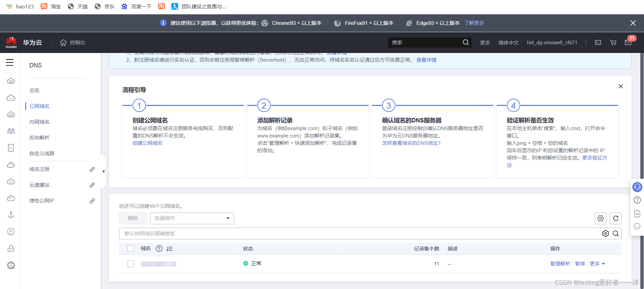Click 管理解析 for the domain row
Image resolution: width=644 pixels, height=289 pixels.
pyautogui.click(x=560, y=264)
